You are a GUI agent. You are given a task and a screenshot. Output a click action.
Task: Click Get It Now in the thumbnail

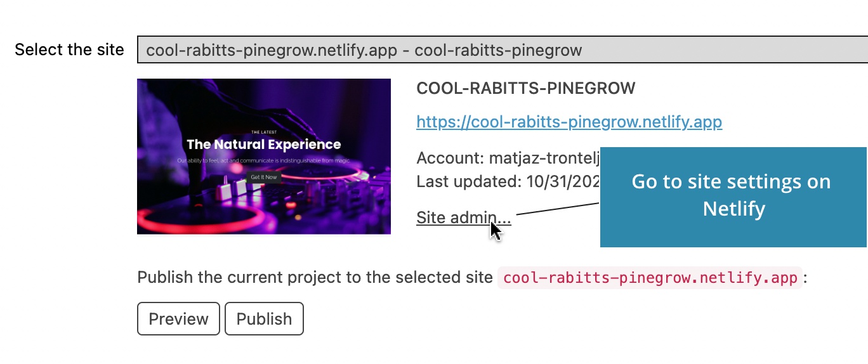click(x=263, y=177)
